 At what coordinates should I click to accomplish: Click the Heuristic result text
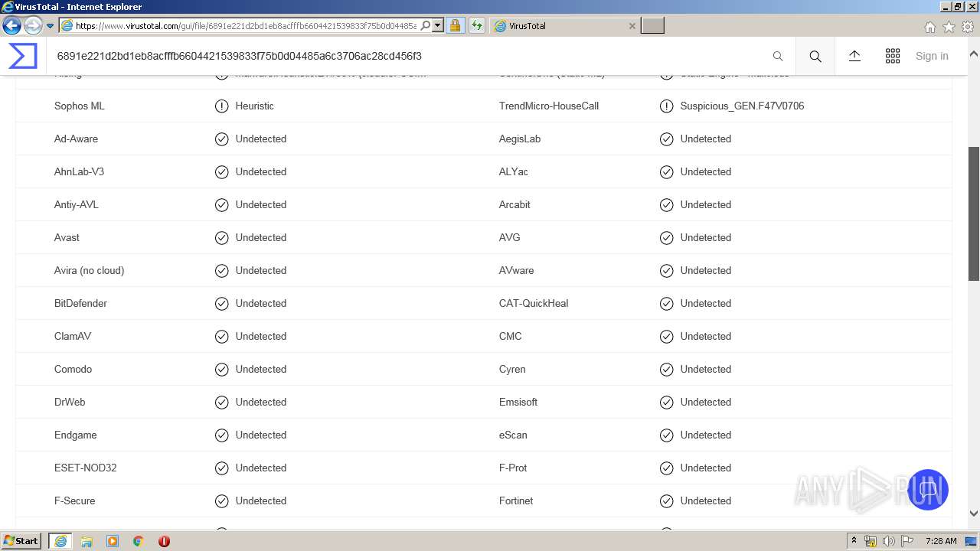point(254,106)
